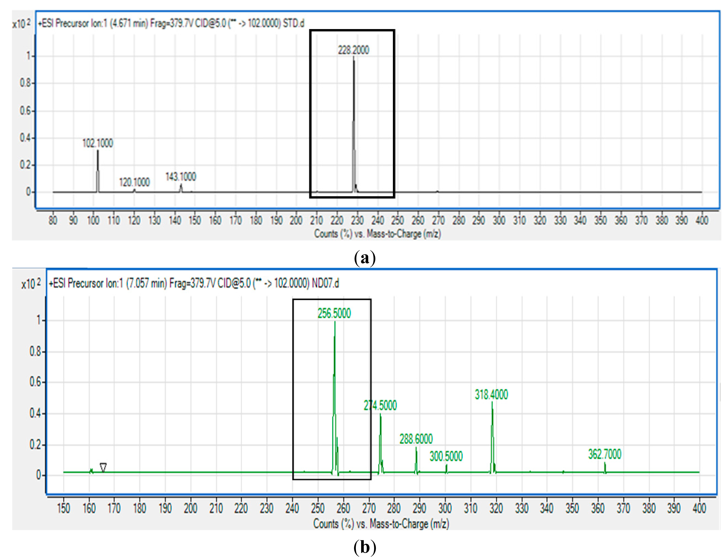Click the 274.5000 peak label
The image size is (728, 560).
380,406
